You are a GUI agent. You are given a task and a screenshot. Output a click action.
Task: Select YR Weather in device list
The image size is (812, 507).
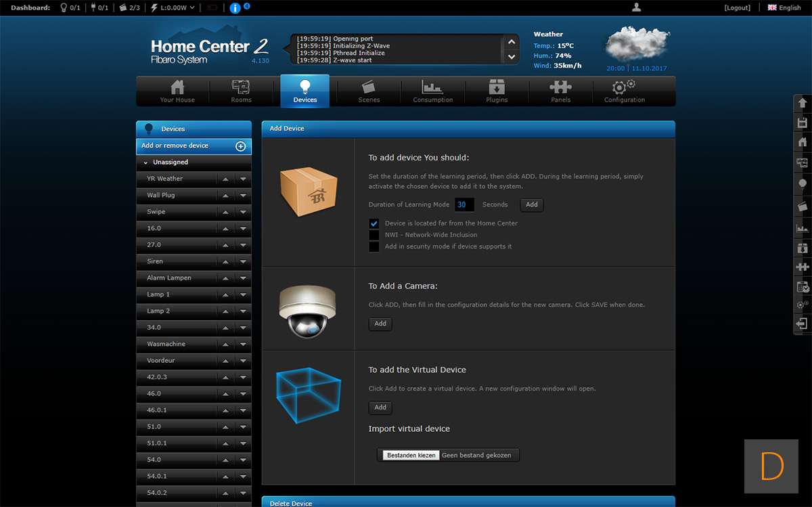click(x=165, y=179)
